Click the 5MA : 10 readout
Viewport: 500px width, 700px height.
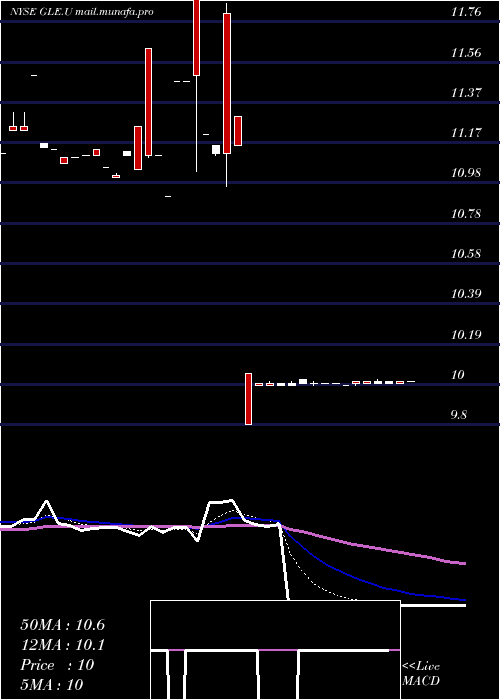[52, 685]
